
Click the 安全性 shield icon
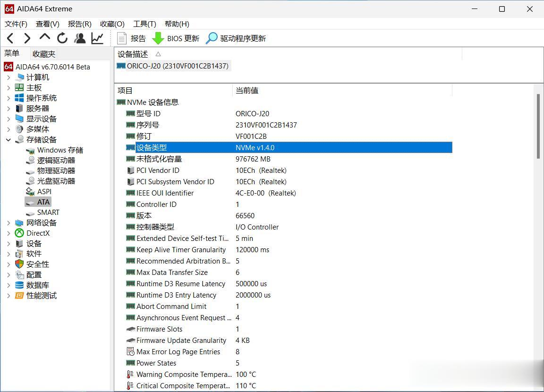click(19, 264)
